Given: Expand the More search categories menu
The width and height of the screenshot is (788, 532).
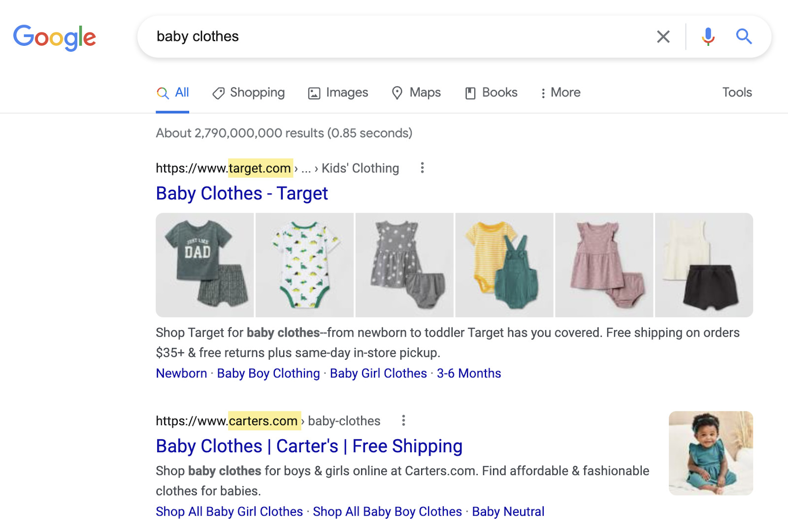Looking at the screenshot, I should point(560,93).
